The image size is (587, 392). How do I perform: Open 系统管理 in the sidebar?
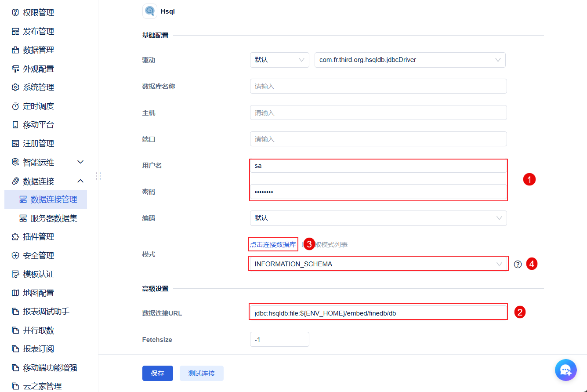click(39, 87)
